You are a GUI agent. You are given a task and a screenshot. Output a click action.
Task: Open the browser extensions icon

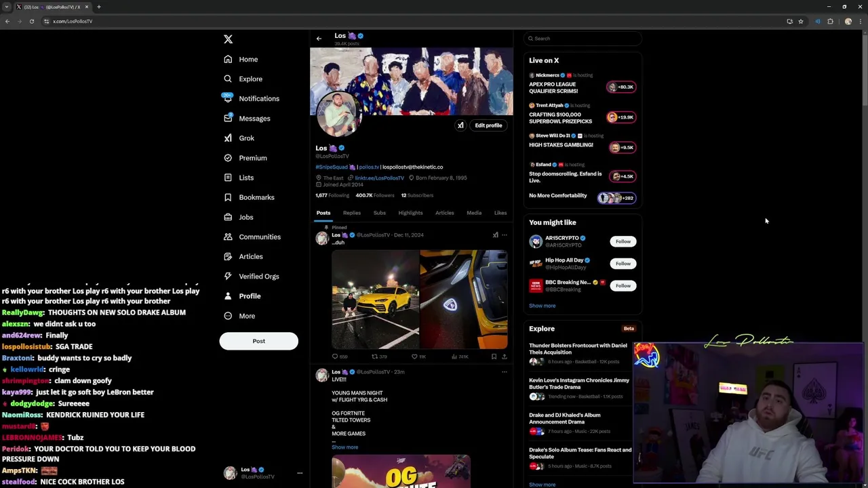[830, 21]
